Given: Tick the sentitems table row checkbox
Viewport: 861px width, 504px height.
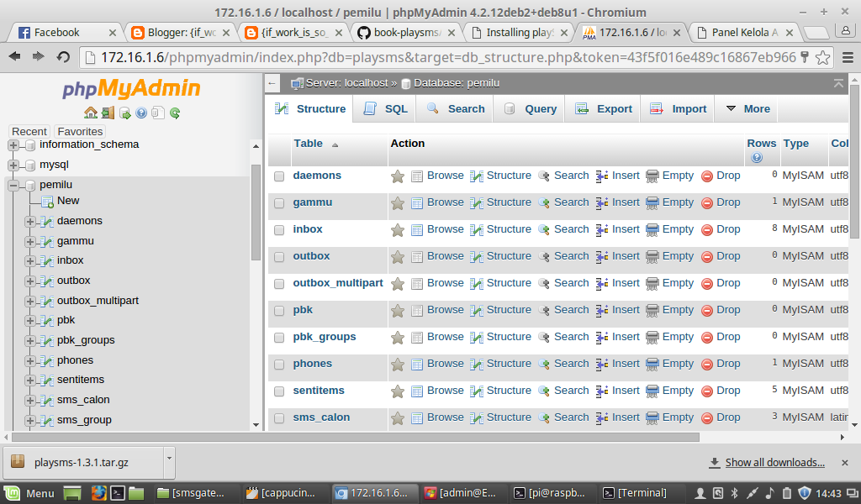Looking at the screenshot, I should point(278,390).
